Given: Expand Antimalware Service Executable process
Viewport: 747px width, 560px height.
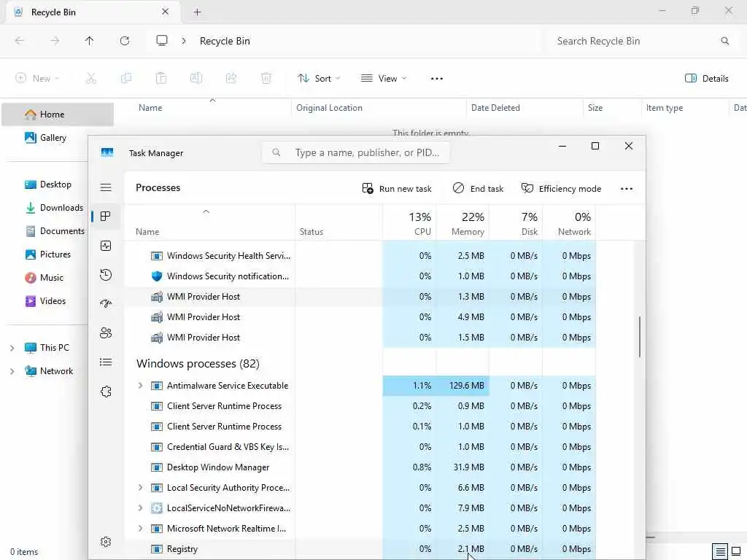Looking at the screenshot, I should 140,386.
